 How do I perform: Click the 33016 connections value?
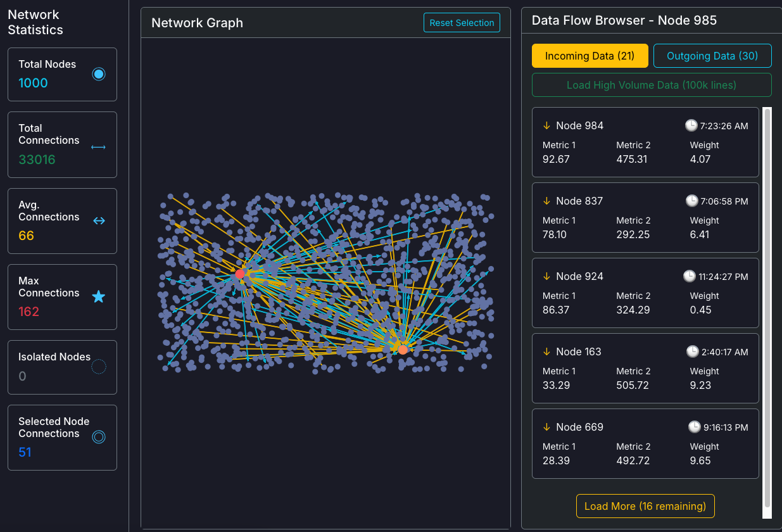(37, 160)
